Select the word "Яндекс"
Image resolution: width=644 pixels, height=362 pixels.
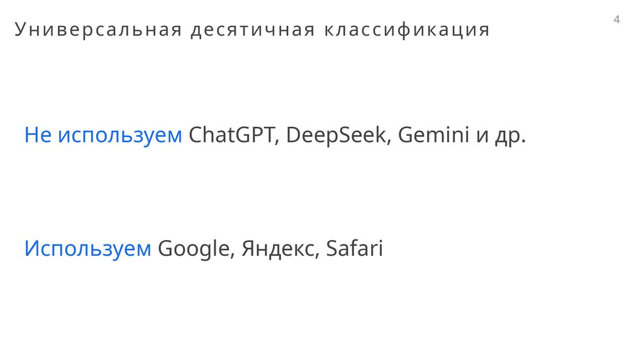pyautogui.click(x=279, y=249)
